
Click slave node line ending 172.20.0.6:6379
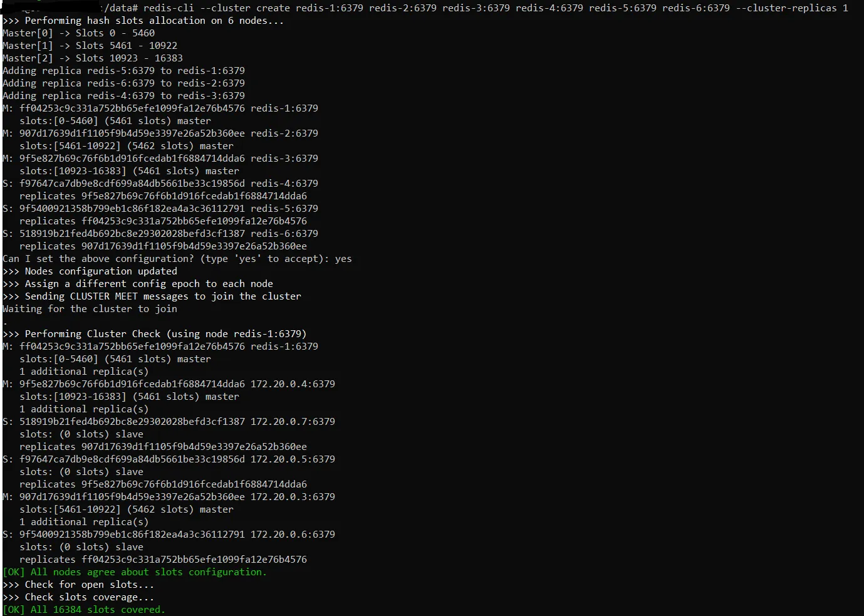tap(169, 535)
